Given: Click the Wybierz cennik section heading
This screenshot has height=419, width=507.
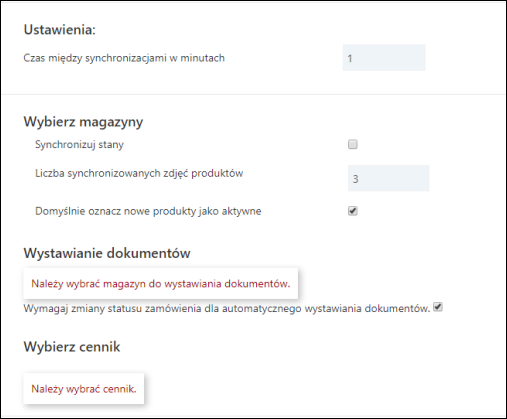Looking at the screenshot, I should 72,347.
